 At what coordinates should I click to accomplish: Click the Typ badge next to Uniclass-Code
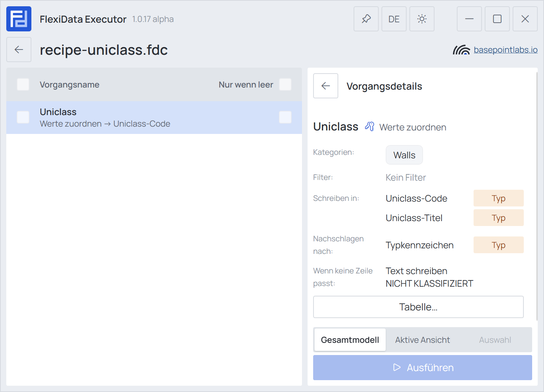(x=499, y=198)
